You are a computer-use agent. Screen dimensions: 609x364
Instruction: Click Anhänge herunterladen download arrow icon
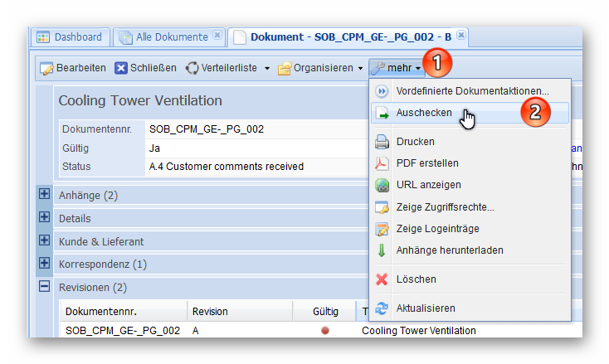point(382,250)
